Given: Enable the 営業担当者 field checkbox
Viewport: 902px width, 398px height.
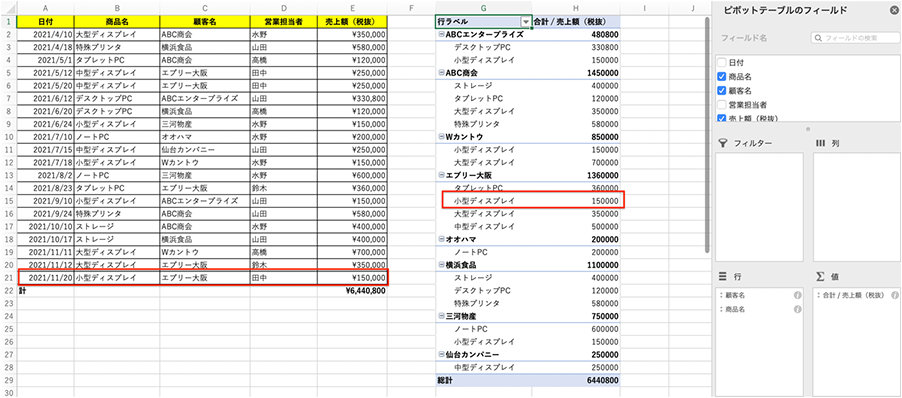Looking at the screenshot, I should pos(722,105).
